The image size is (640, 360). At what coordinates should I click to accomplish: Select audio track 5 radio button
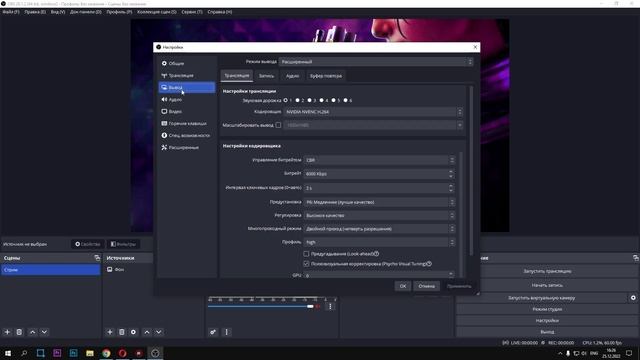334,100
